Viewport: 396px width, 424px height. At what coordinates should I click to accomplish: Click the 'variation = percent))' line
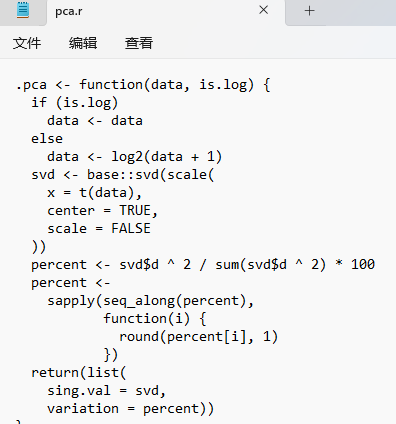click(x=130, y=409)
